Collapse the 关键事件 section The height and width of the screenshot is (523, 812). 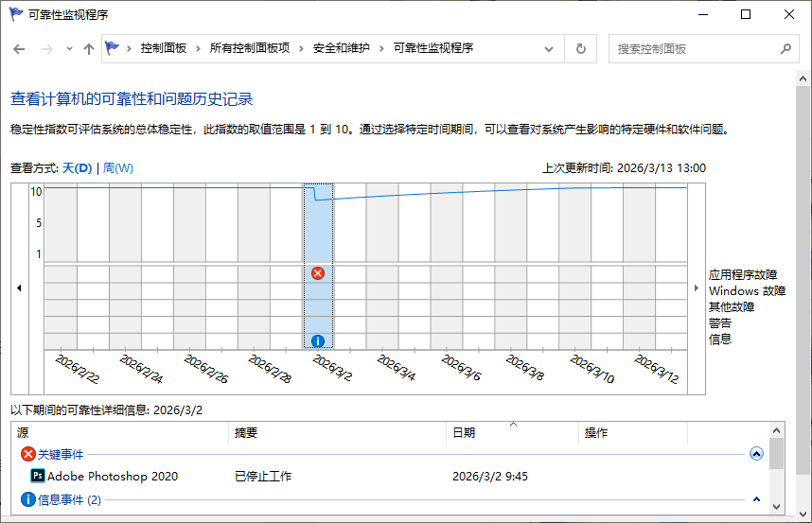click(755, 454)
